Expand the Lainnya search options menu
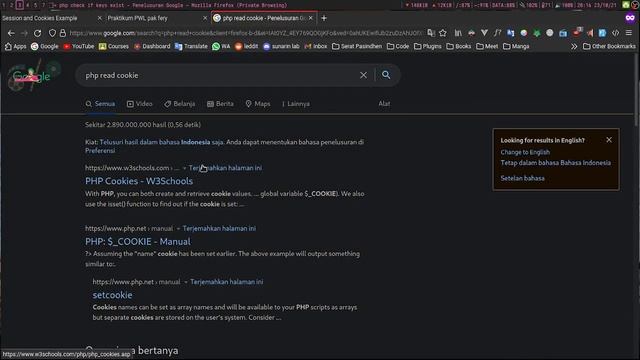The height and width of the screenshot is (360, 640). pyautogui.click(x=296, y=104)
